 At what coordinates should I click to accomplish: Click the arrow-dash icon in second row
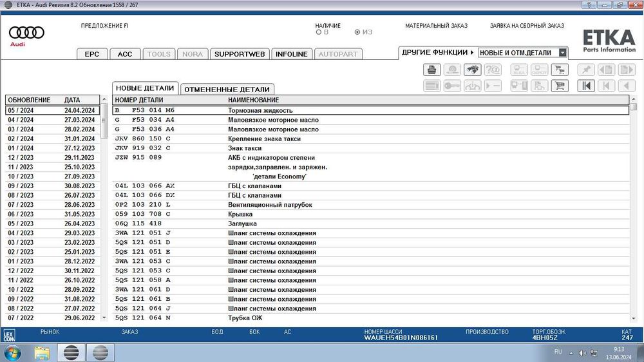pos(493,86)
